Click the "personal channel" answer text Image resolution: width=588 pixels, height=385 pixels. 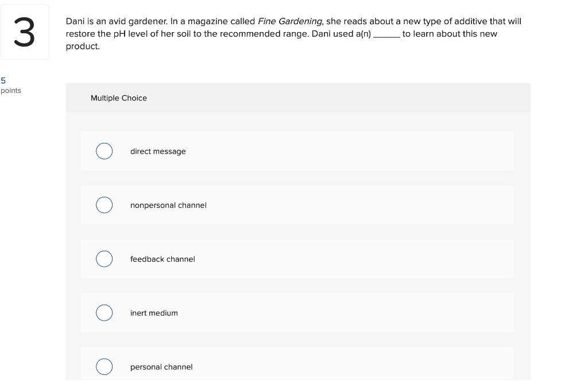pyautogui.click(x=161, y=367)
